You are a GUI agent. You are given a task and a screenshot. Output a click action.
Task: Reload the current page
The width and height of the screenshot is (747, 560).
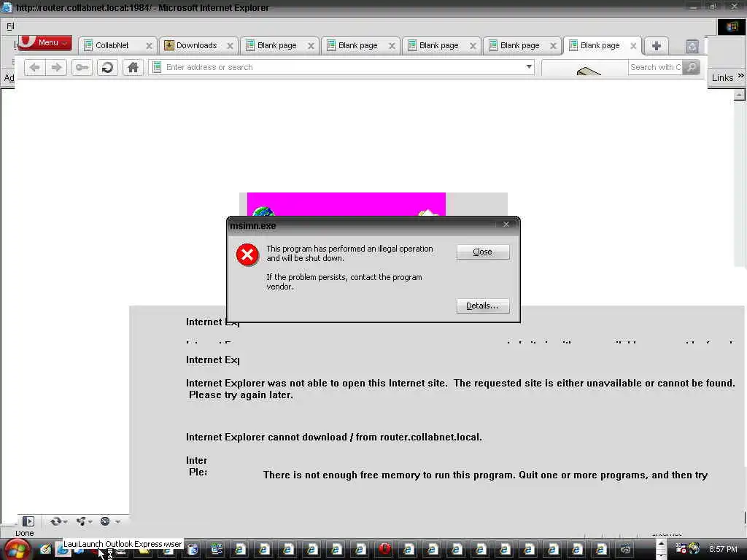coord(108,67)
